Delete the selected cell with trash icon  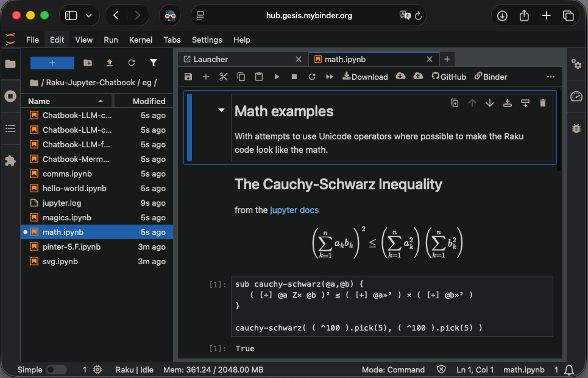pos(542,103)
